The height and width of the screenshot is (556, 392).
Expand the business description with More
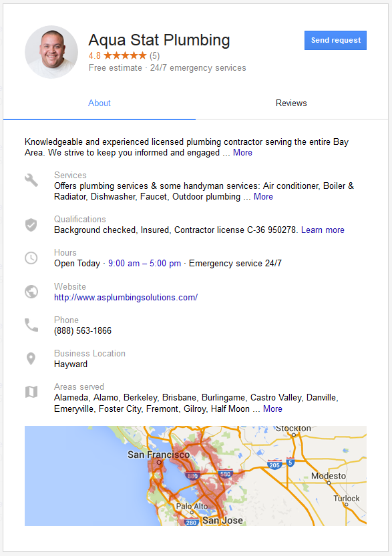coord(242,152)
